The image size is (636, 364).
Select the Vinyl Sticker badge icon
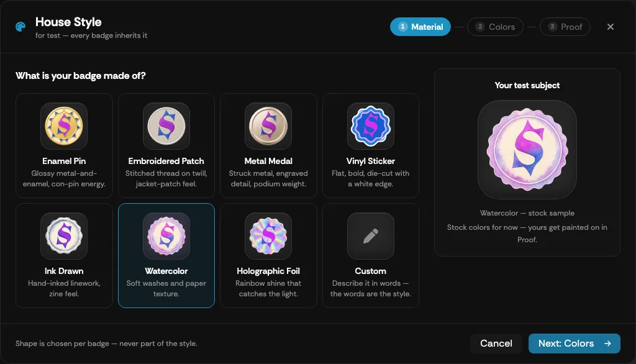(370, 126)
